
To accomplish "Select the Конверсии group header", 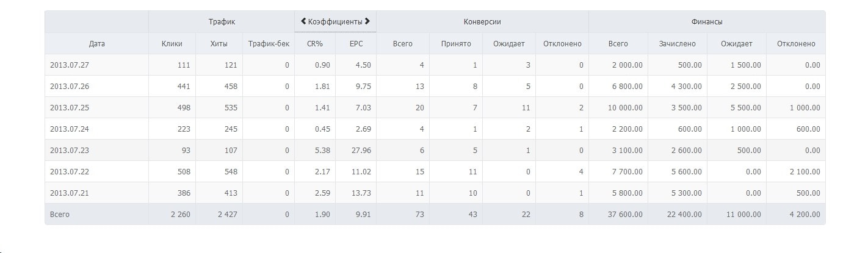I will point(482,21).
